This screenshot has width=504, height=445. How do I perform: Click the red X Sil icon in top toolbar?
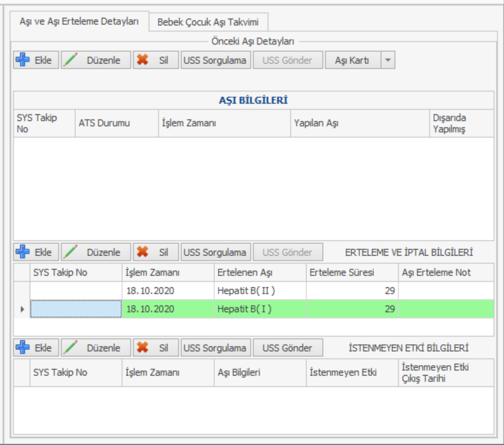143,60
